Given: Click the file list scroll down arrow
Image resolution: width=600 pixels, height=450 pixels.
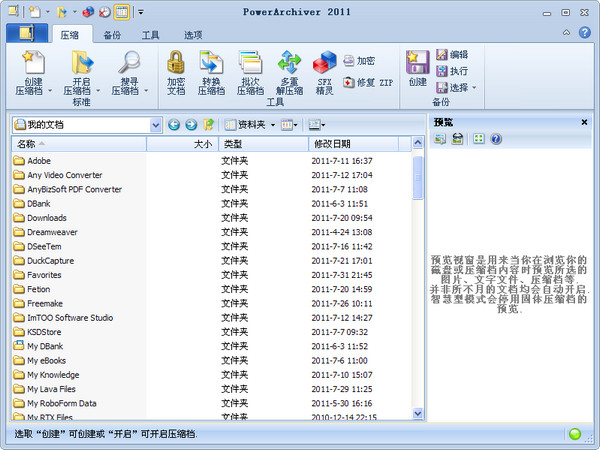Looking at the screenshot, I should click(418, 413).
